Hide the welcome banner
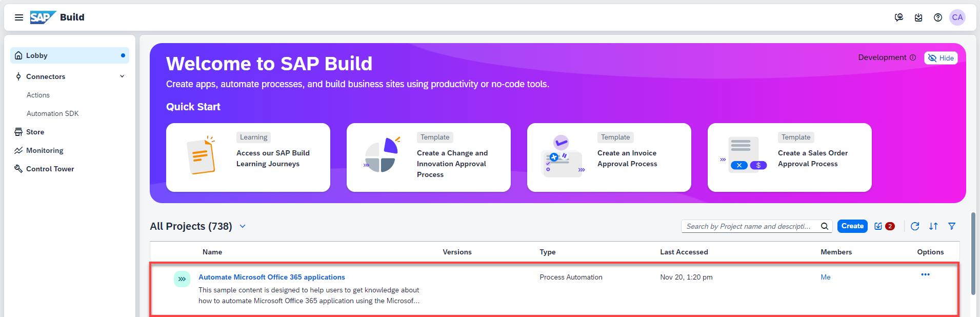The image size is (980, 317). coord(941,58)
